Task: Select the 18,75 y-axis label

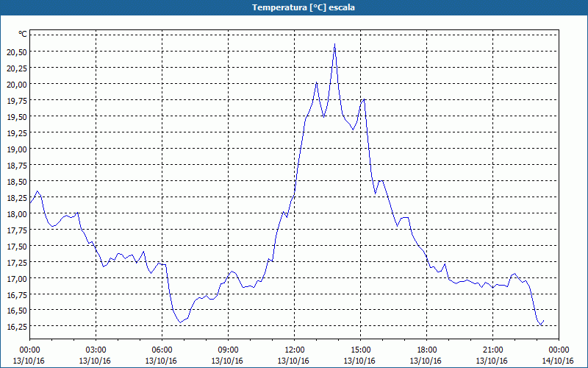Action: point(17,165)
